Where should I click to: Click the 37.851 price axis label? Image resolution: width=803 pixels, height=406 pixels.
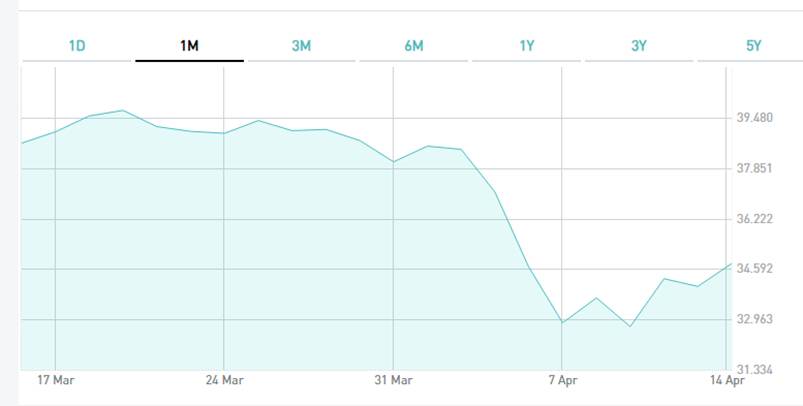754,168
